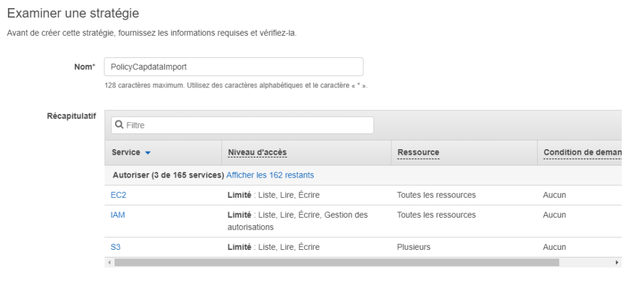Click the Nom field containing PolicyCapdataImport
The width and height of the screenshot is (644, 299).
pos(233,67)
